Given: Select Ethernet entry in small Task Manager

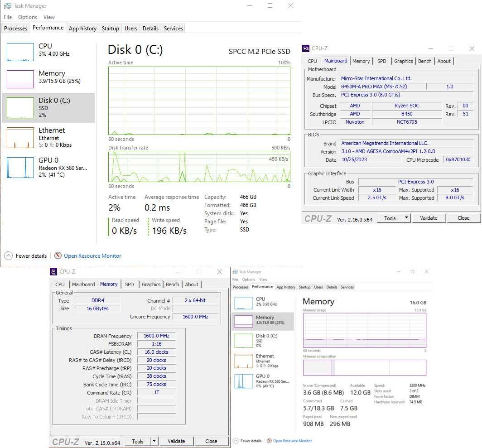Looking at the screenshot, I should [263, 361].
